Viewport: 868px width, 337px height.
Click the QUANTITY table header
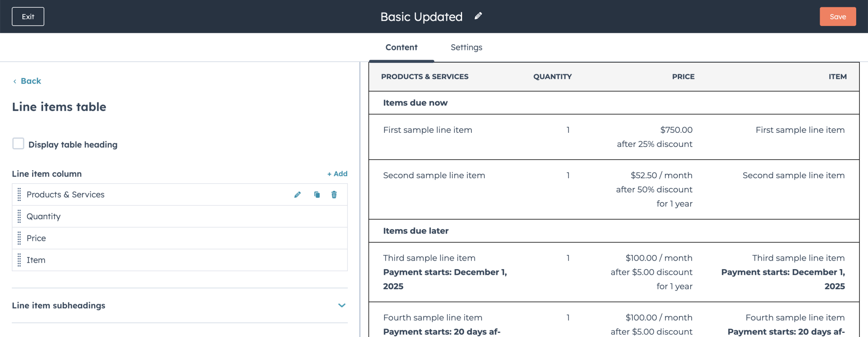click(552, 76)
